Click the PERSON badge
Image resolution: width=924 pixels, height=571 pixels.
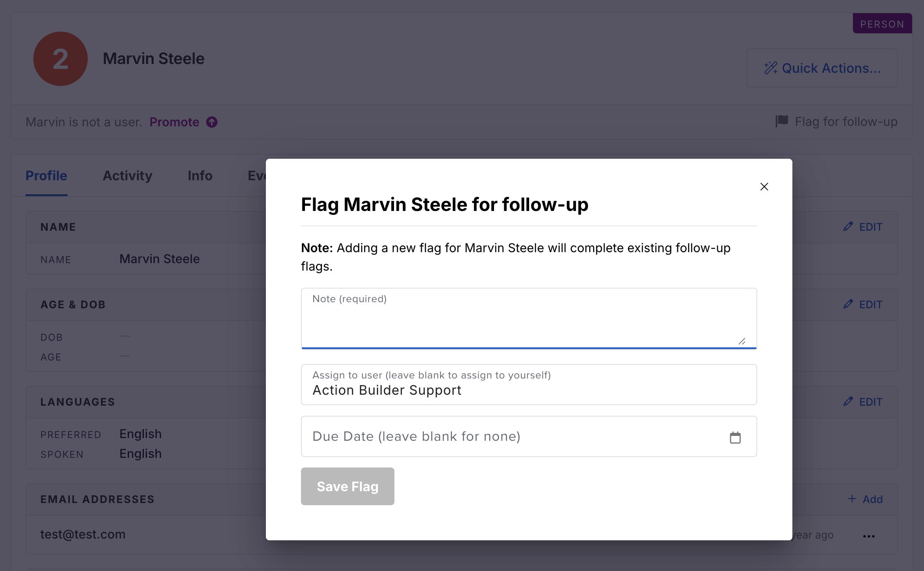[x=882, y=24]
